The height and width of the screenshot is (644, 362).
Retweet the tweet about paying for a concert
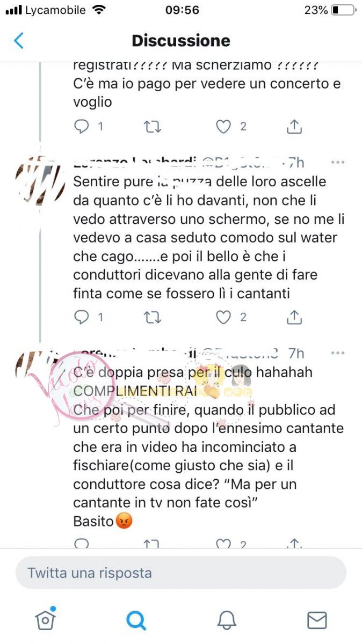tap(153, 127)
